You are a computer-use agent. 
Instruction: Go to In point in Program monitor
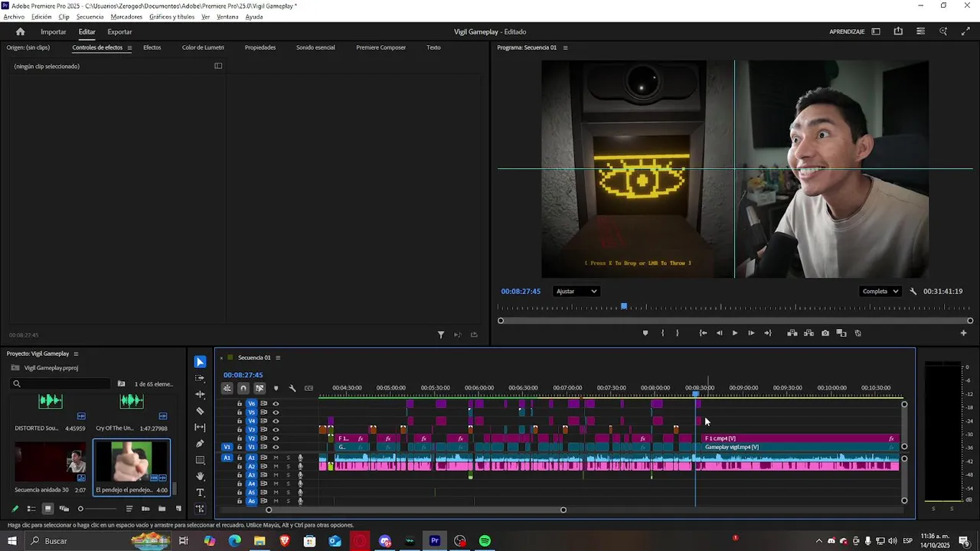(703, 333)
